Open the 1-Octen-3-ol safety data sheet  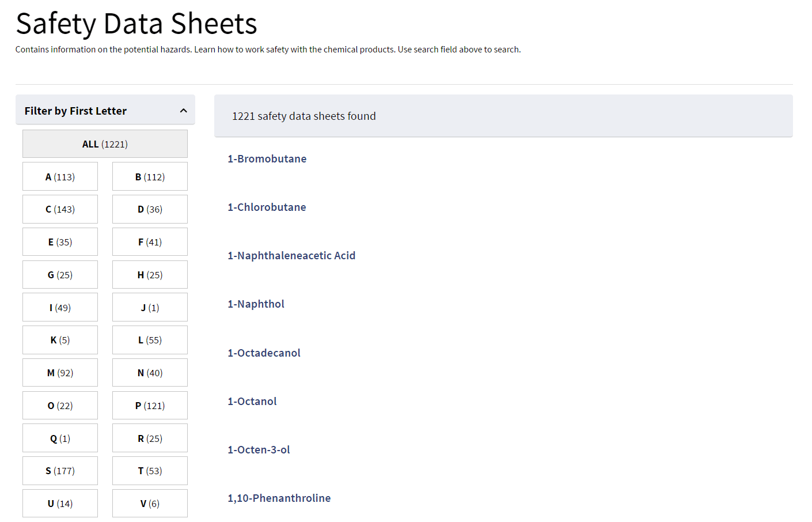pos(259,449)
